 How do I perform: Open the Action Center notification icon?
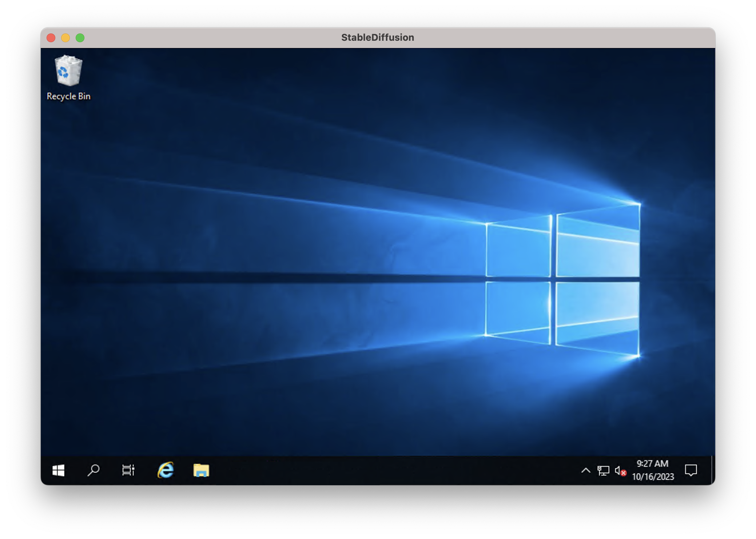(691, 470)
